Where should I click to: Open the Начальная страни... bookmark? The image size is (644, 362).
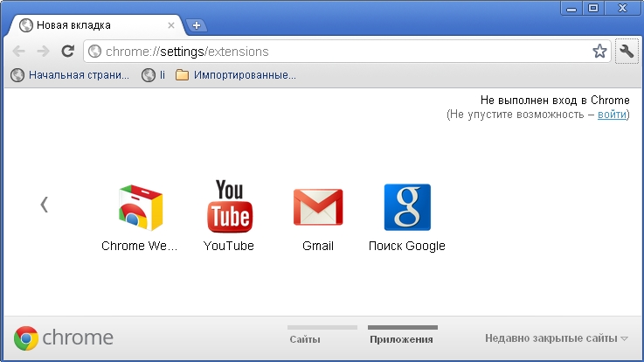(70, 75)
